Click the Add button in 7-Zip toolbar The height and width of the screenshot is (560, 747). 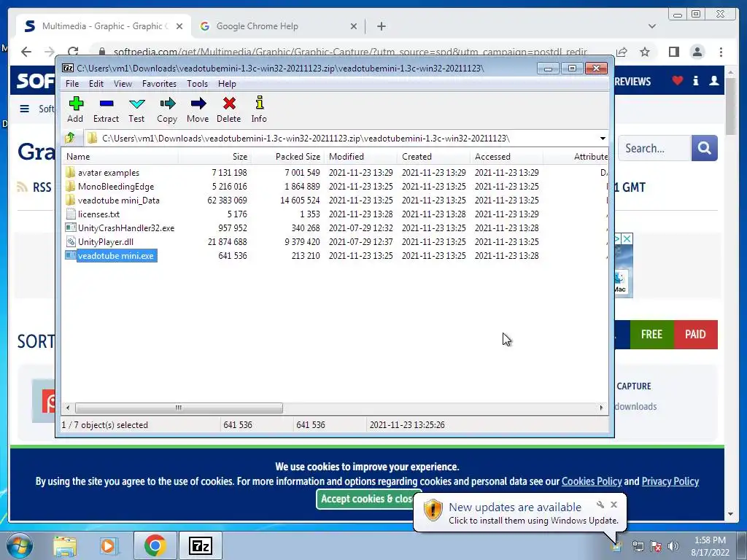(x=75, y=109)
